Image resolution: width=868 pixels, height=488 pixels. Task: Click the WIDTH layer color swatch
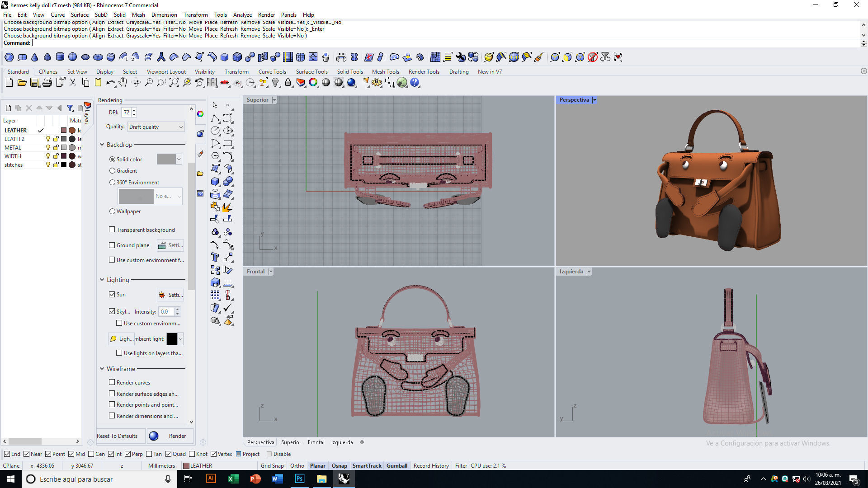point(64,156)
